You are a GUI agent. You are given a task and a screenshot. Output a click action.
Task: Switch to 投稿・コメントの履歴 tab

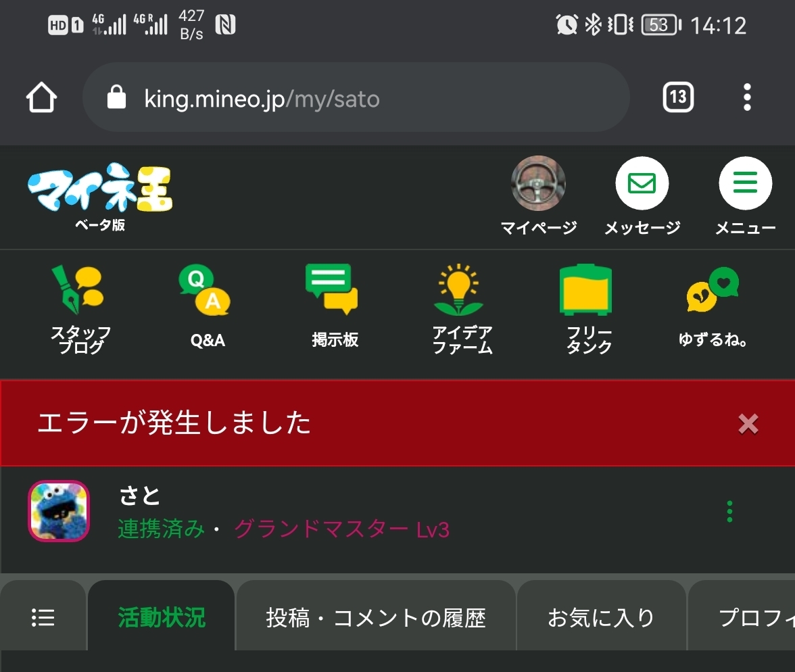pyautogui.click(x=376, y=617)
